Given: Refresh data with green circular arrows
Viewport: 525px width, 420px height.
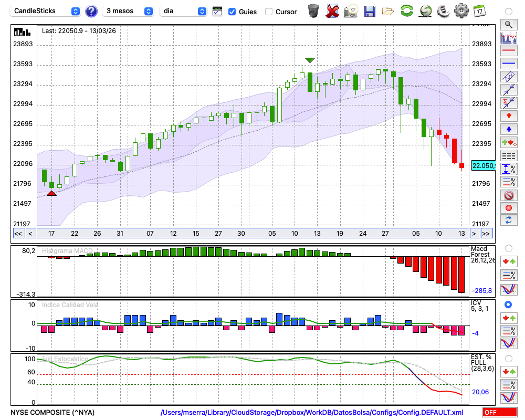Looking at the screenshot, I should point(406,10).
